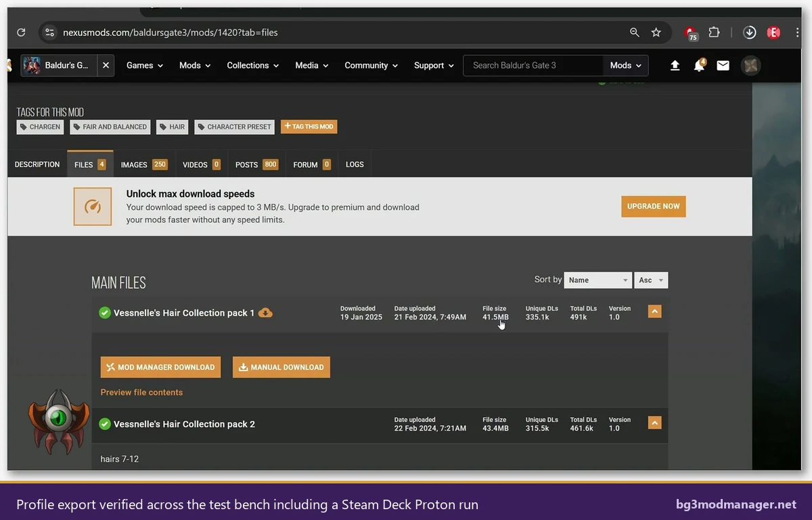Click green check beside Hair Collection pack 1
812x520 pixels.
(105, 313)
